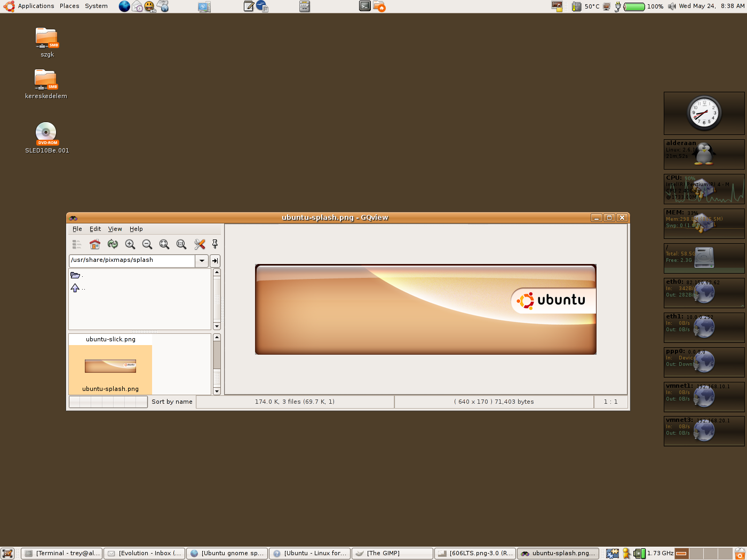Launch mail envelope-clock icon in top panel

[x=137, y=6]
